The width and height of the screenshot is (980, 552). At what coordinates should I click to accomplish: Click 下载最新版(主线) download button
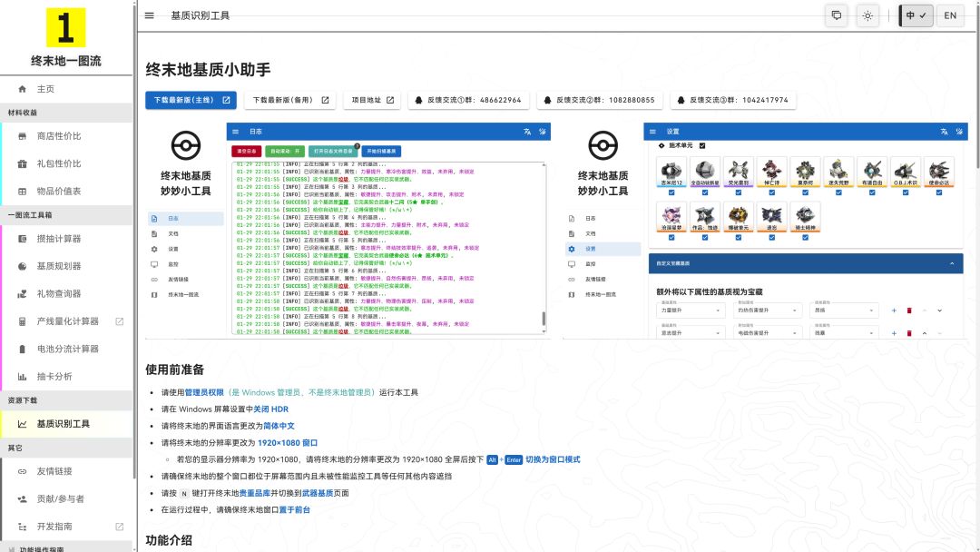pyautogui.click(x=191, y=100)
